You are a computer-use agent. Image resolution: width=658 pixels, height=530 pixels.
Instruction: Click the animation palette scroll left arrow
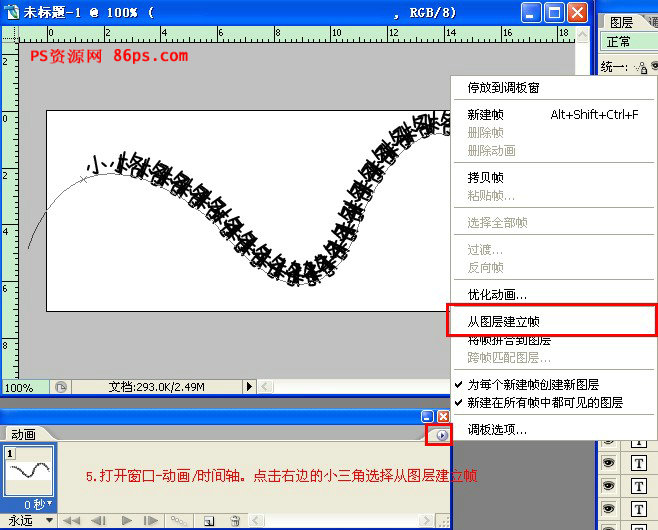(x=257, y=521)
